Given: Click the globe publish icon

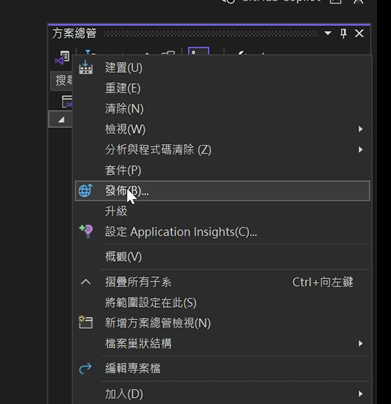Looking at the screenshot, I should click(86, 191).
